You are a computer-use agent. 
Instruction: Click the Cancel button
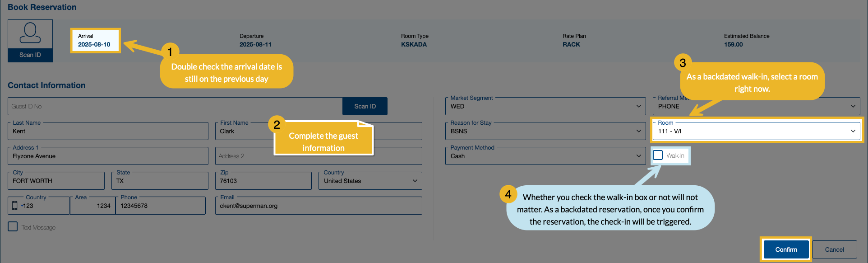834,249
